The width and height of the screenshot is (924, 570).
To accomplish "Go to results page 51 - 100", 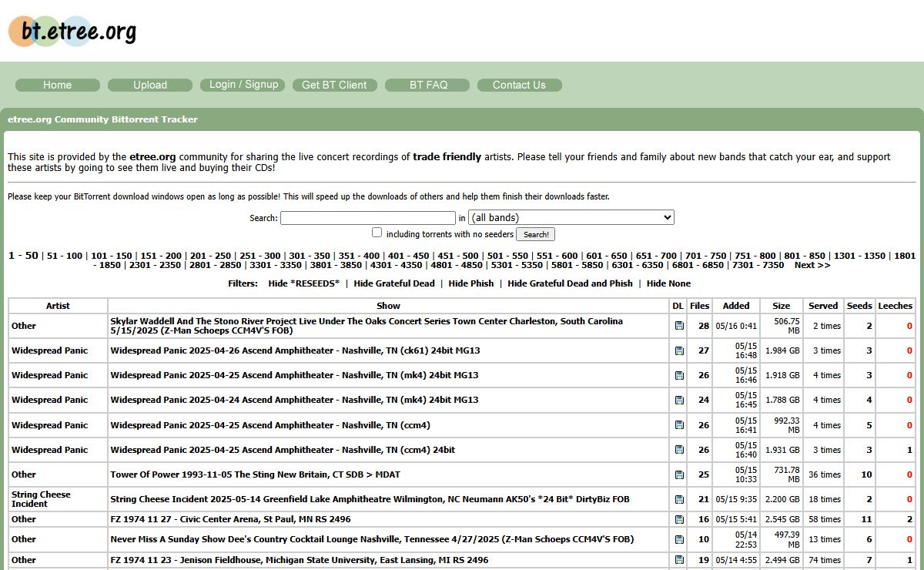I will 65,256.
